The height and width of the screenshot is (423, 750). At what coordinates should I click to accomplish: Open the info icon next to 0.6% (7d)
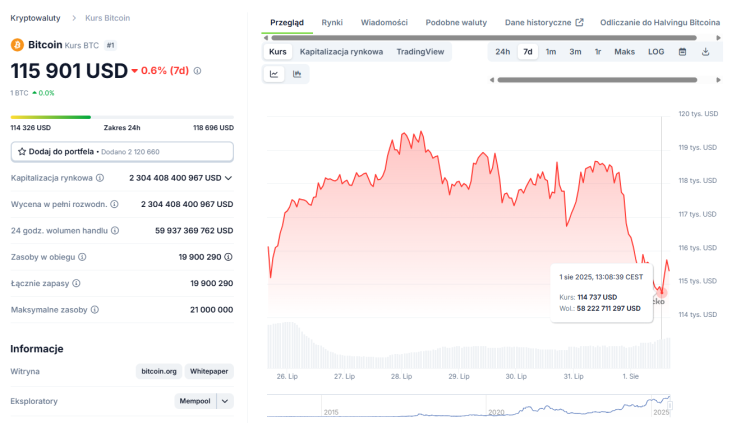pos(198,71)
